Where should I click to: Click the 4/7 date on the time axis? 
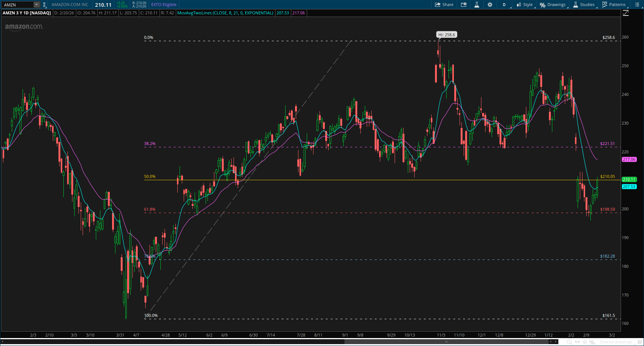click(136, 335)
